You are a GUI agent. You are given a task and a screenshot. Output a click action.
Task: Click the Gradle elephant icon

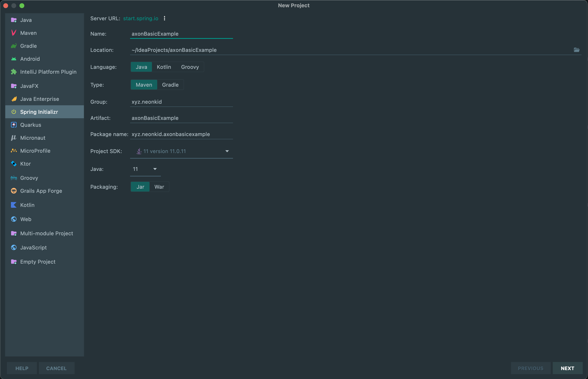(x=14, y=46)
